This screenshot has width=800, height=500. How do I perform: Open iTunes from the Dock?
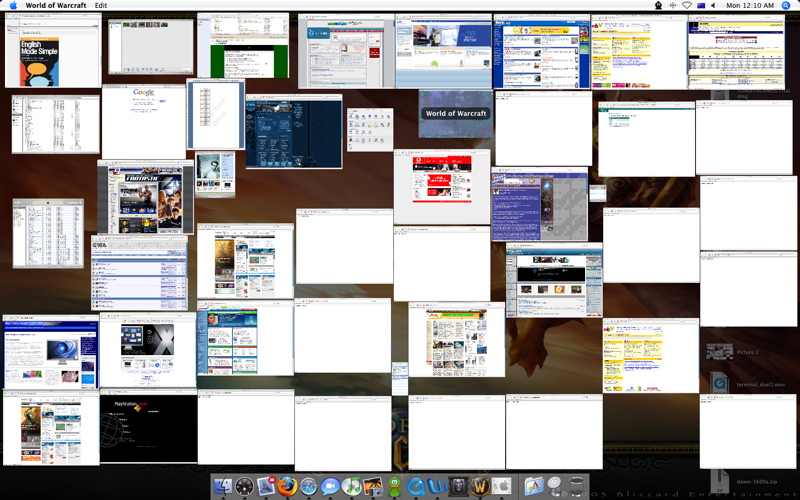[x=352, y=487]
